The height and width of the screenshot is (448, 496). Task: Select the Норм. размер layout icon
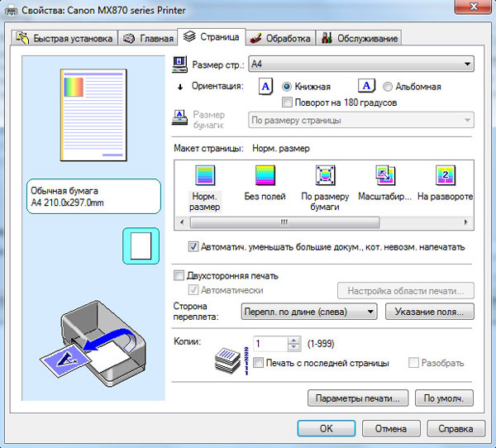(x=205, y=175)
